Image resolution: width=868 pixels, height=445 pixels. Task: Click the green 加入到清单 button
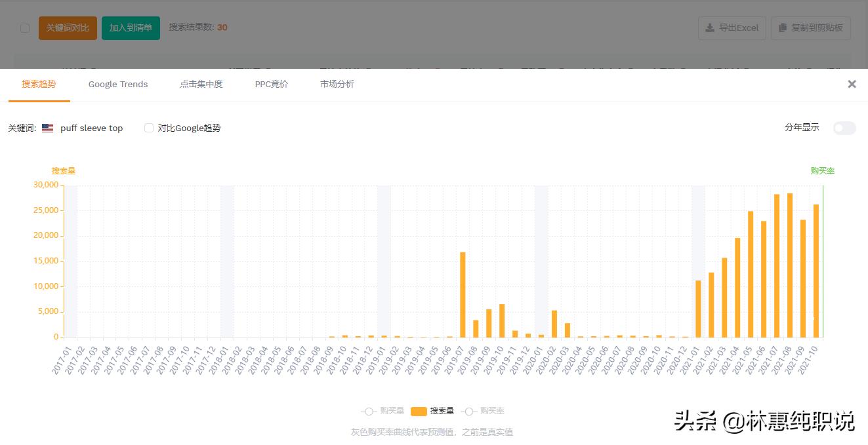tap(131, 28)
